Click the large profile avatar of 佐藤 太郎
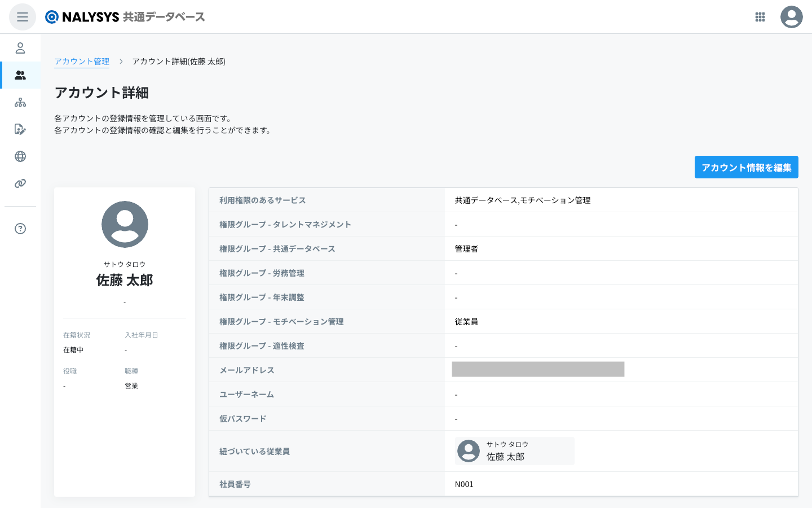The height and width of the screenshot is (508, 812). pos(125,224)
